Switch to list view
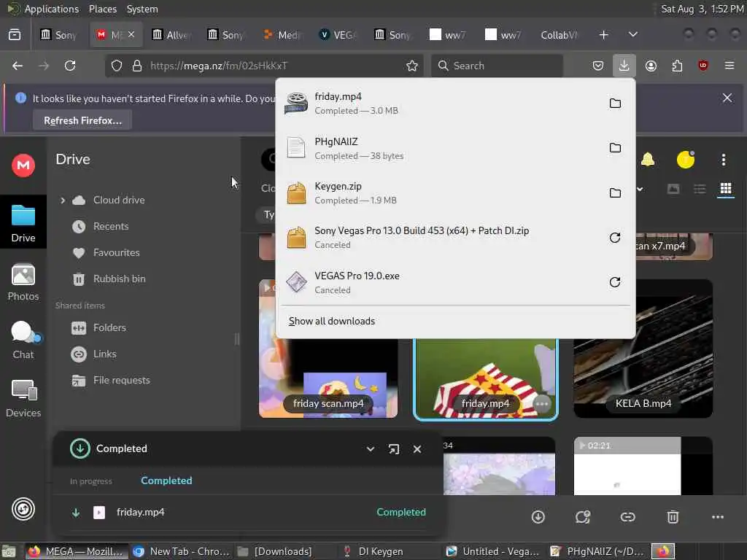 tap(700, 189)
